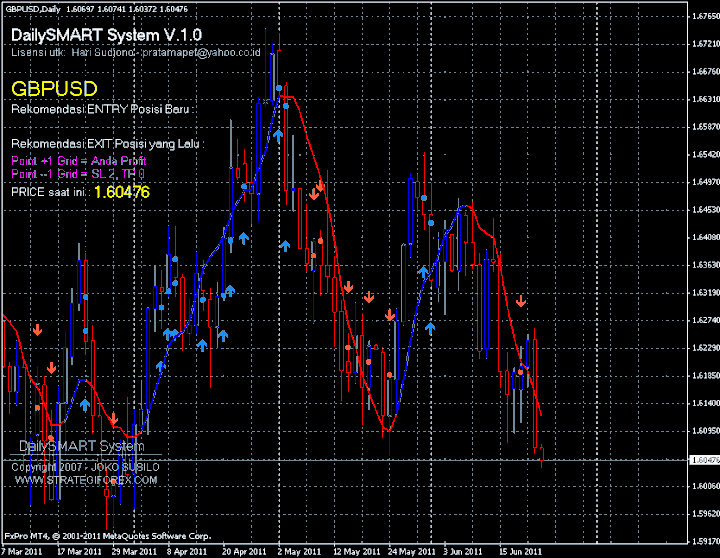The image size is (720, 558).
Task: Click the 1.64080 price axis label
Action: pyautogui.click(x=706, y=237)
